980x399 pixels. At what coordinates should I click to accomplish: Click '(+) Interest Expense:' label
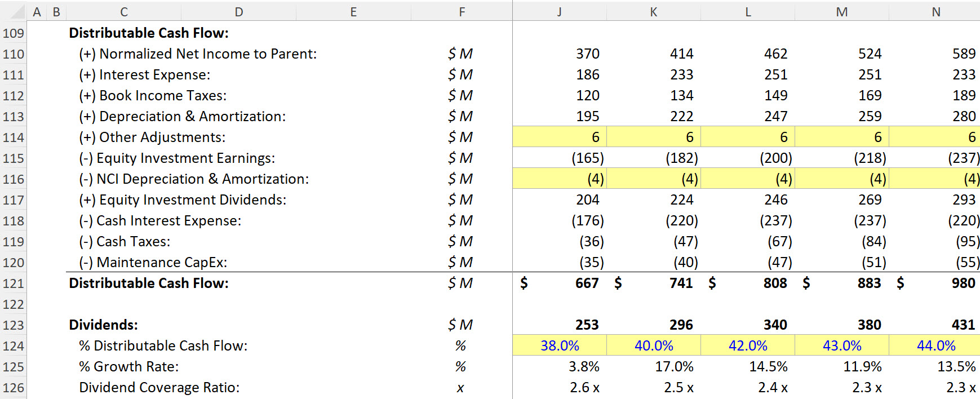point(144,75)
